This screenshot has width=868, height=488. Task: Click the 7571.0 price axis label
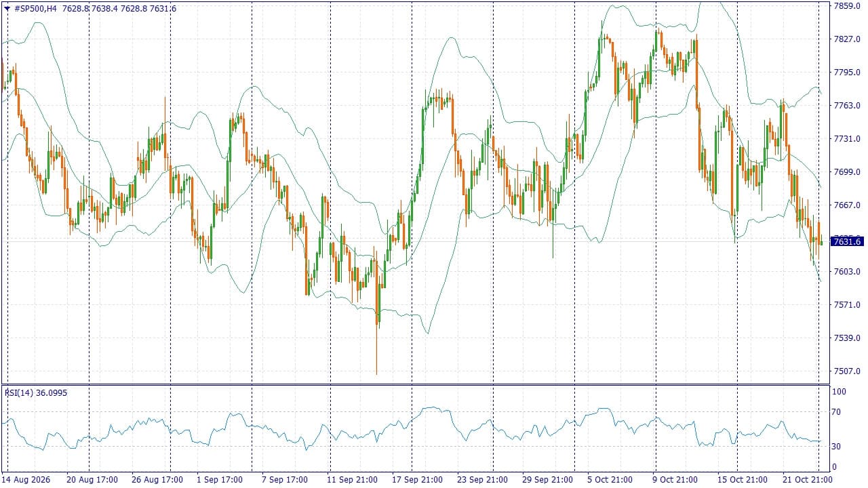[846, 304]
